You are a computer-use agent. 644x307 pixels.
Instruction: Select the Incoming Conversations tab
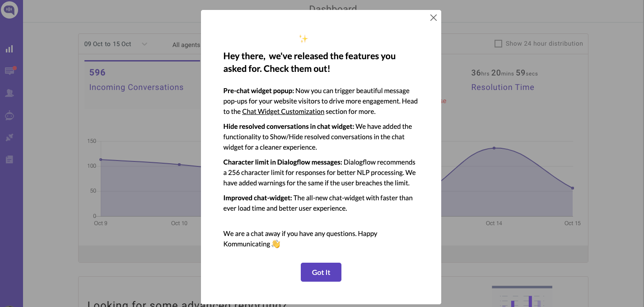(136, 87)
